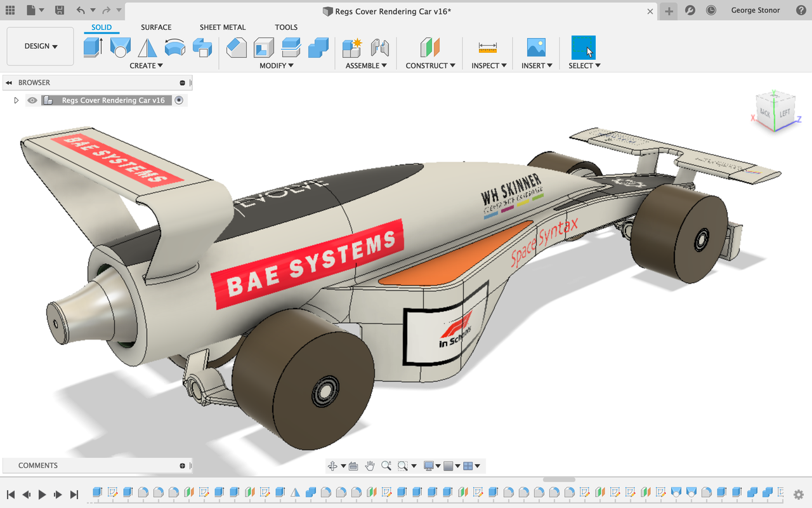Switch to the SHEET METAL tab

click(x=223, y=27)
